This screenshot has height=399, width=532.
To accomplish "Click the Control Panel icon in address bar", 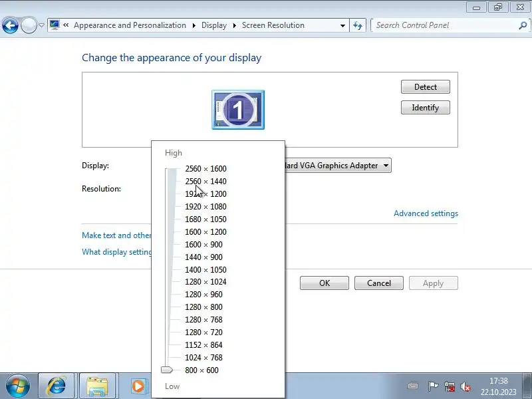I will coord(55,25).
